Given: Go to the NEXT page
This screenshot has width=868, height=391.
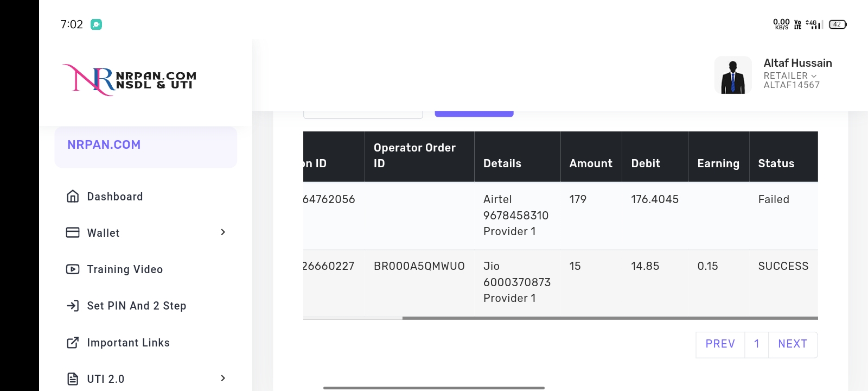Looking at the screenshot, I should click(793, 344).
